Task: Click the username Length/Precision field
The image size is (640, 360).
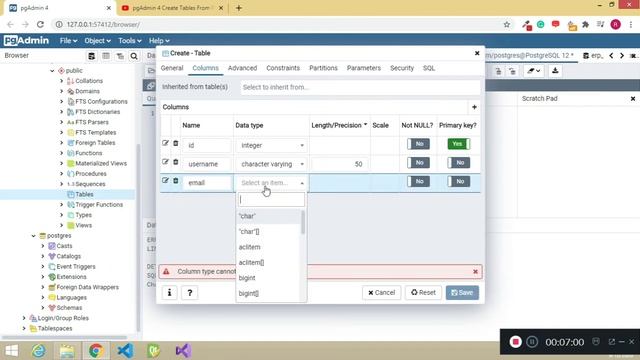Action: click(339, 164)
